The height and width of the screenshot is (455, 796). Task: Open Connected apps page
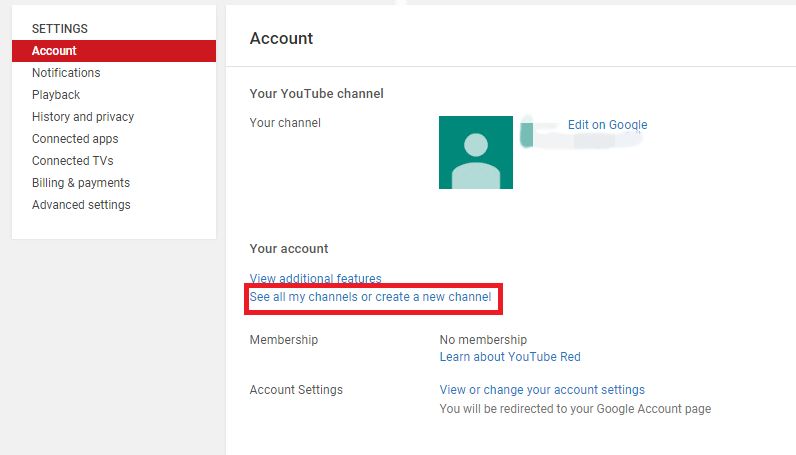(75, 139)
